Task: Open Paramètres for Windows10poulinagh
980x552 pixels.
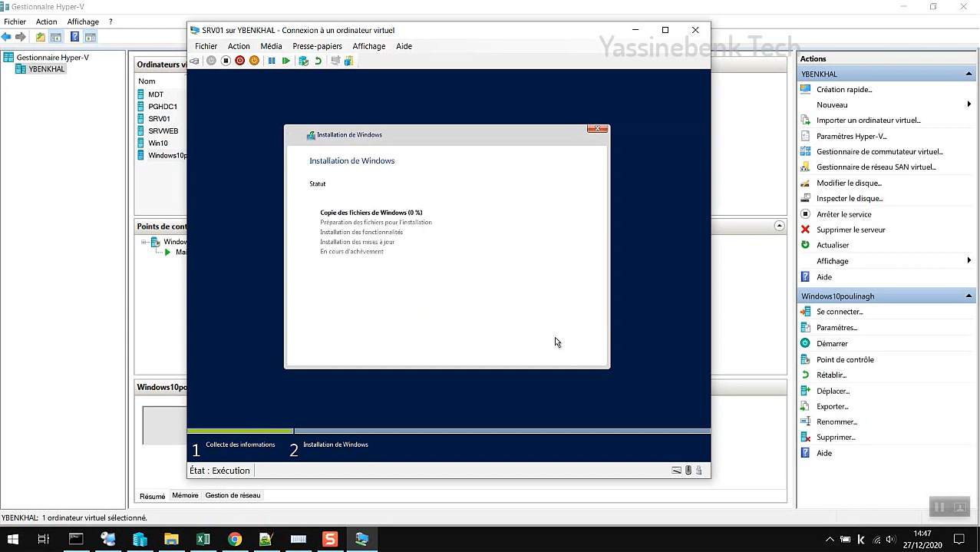Action: click(x=836, y=327)
